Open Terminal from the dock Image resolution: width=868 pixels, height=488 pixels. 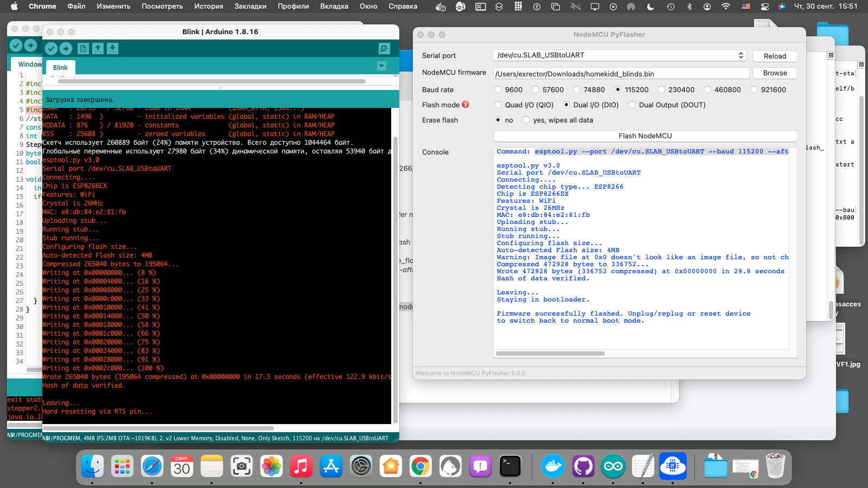click(510, 466)
